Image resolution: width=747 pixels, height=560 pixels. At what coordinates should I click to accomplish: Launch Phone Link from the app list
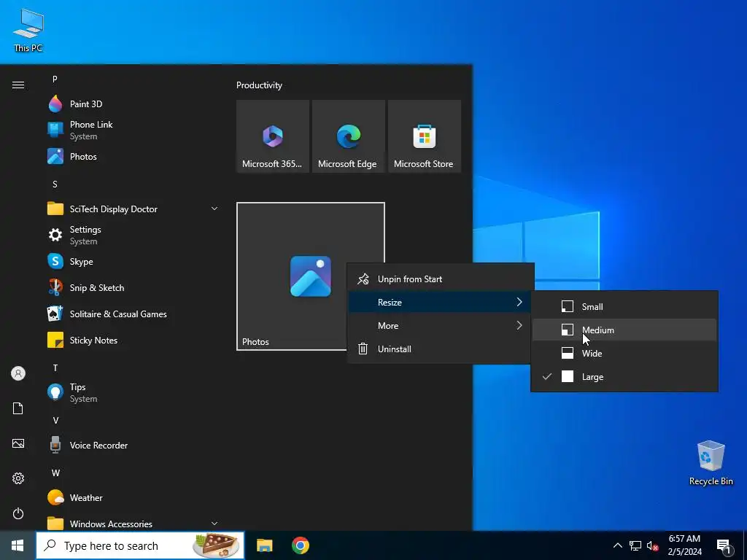coord(133,130)
